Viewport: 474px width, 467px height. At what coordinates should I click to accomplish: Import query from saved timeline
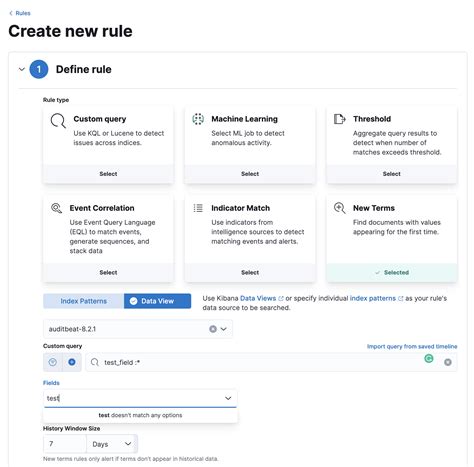[412, 346]
